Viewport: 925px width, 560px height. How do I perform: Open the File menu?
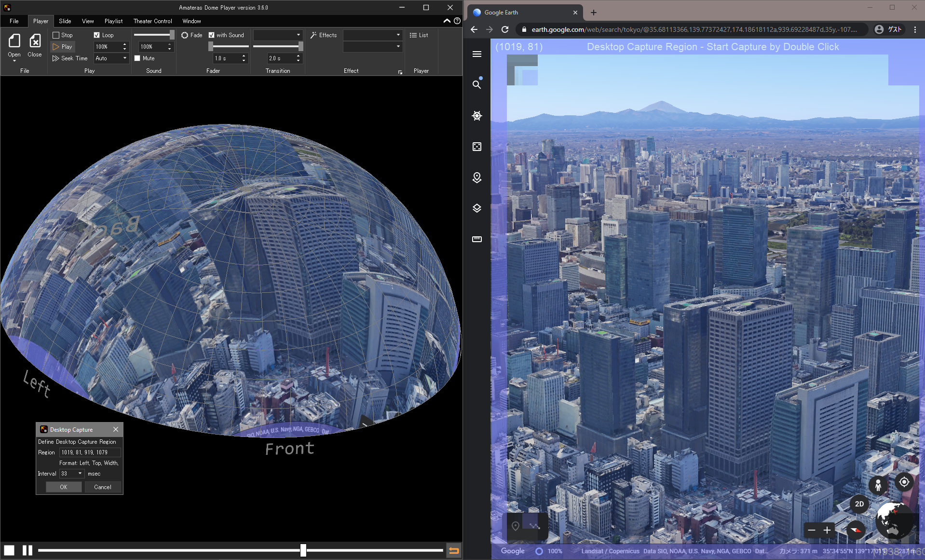[x=14, y=21]
